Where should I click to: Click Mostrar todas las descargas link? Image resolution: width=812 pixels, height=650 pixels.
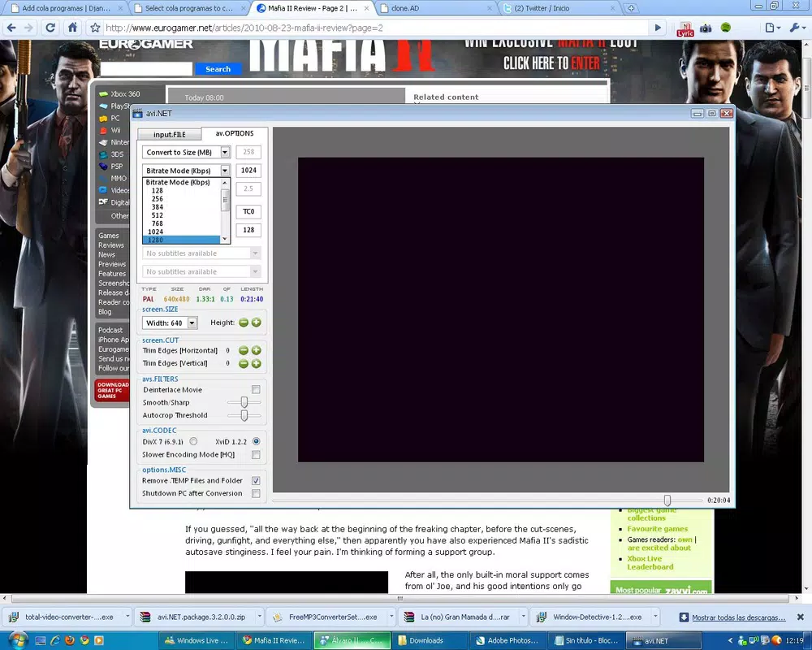pos(738,617)
